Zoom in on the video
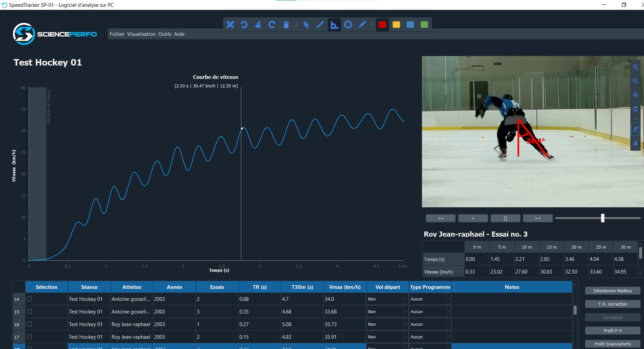644x349 pixels. pyautogui.click(x=635, y=67)
